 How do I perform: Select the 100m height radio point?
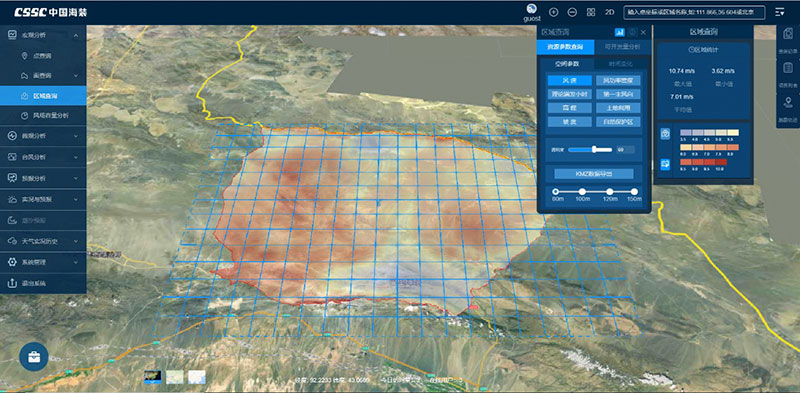click(582, 191)
